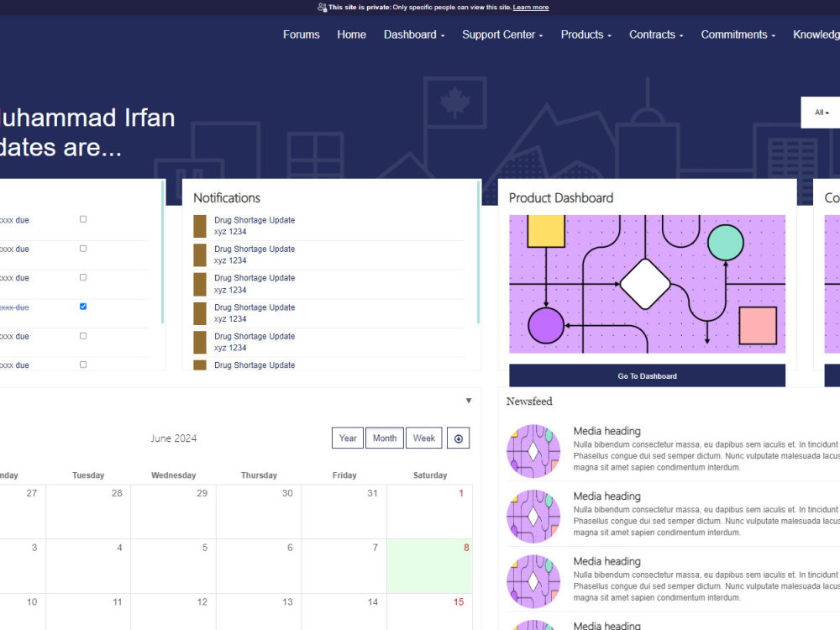The image size is (840, 630).
Task: Open the second Media heading title
Action: point(607,496)
